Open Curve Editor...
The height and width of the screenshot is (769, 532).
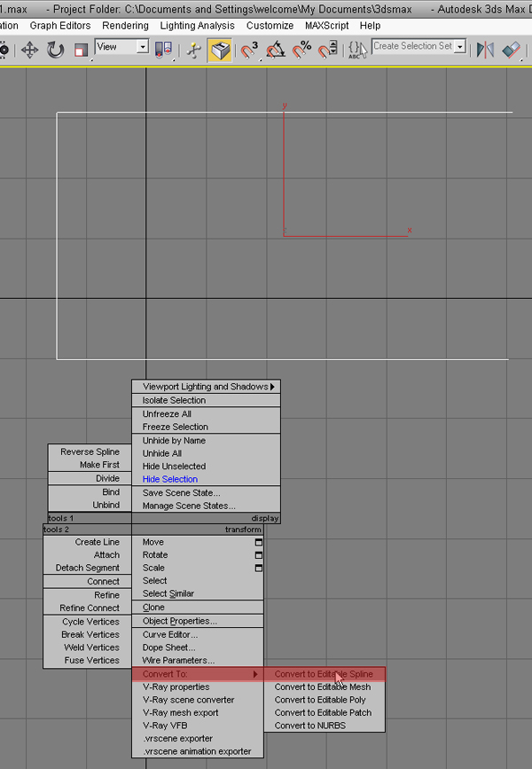(x=198, y=634)
